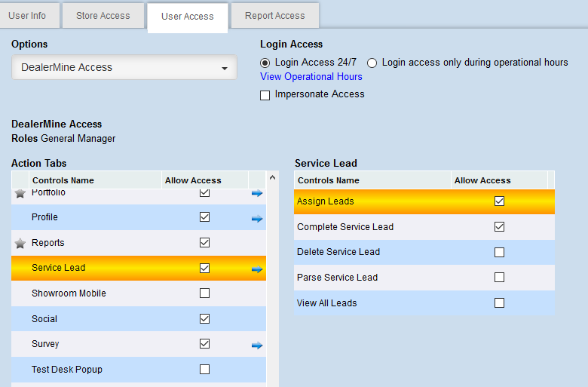Enable Impersonate Access checkbox

click(x=265, y=95)
